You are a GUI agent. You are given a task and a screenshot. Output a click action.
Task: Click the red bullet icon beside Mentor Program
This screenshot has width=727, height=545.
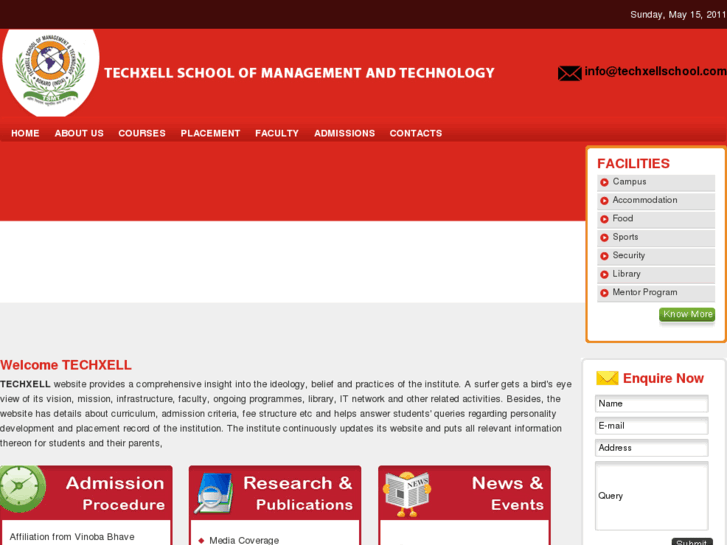point(604,293)
